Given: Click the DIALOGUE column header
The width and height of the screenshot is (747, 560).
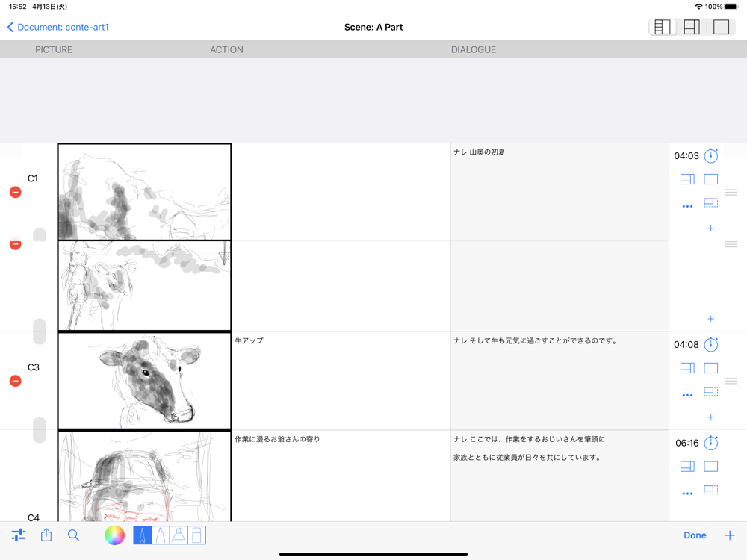Looking at the screenshot, I should (474, 49).
